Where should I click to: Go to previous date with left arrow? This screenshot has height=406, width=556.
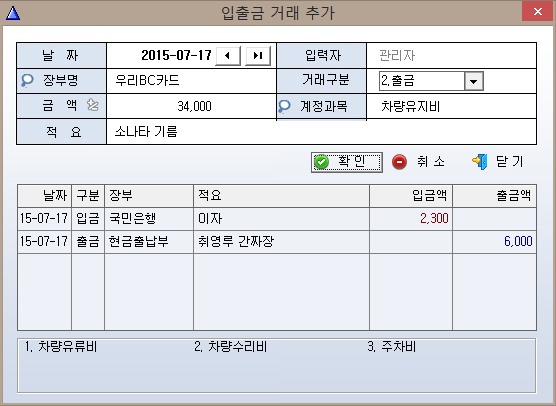pyautogui.click(x=228, y=56)
